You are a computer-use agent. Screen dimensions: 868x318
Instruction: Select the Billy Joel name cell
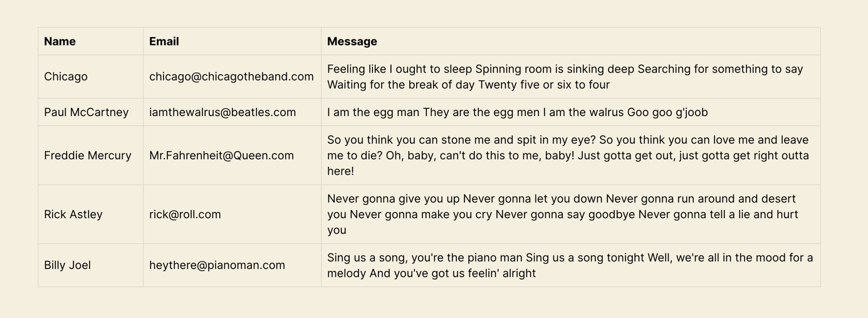coord(68,265)
